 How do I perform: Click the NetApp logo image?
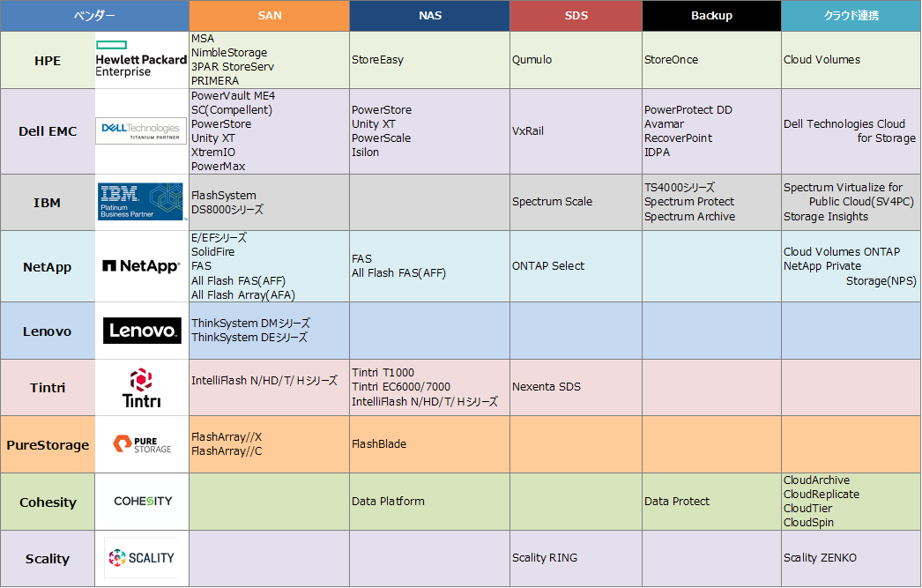click(141, 266)
